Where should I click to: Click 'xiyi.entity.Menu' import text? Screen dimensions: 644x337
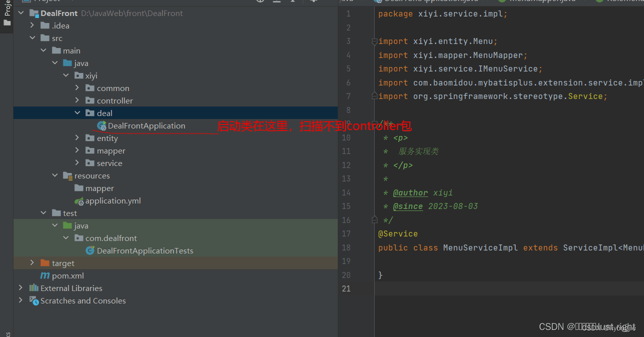coord(453,41)
